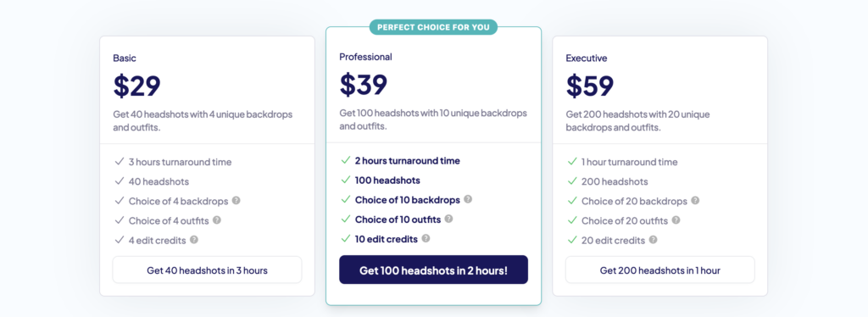The height and width of the screenshot is (317, 868).
Task: Click the Perfect Choice For You badge
Action: (x=433, y=27)
